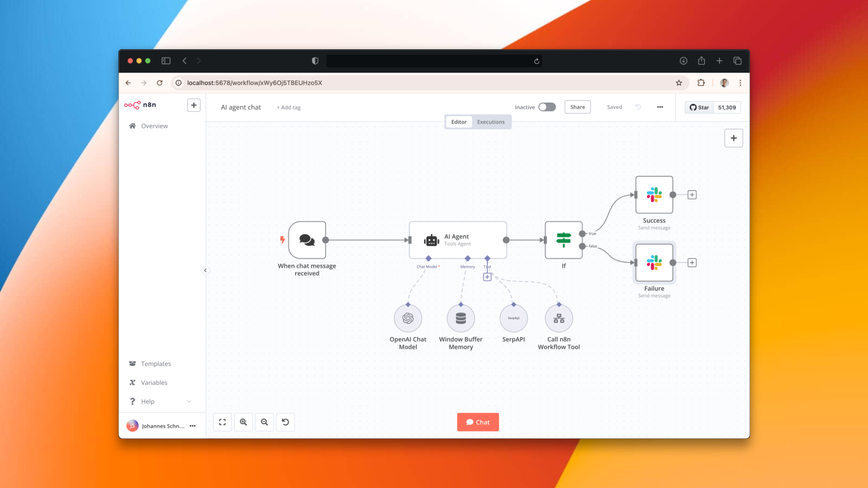Click the Share button
Viewport: 868px width, 488px height.
(577, 107)
